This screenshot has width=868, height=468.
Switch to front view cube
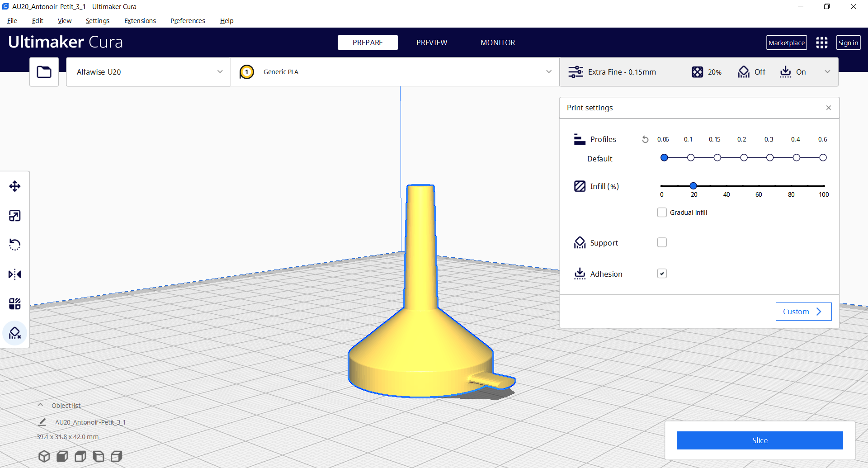62,456
